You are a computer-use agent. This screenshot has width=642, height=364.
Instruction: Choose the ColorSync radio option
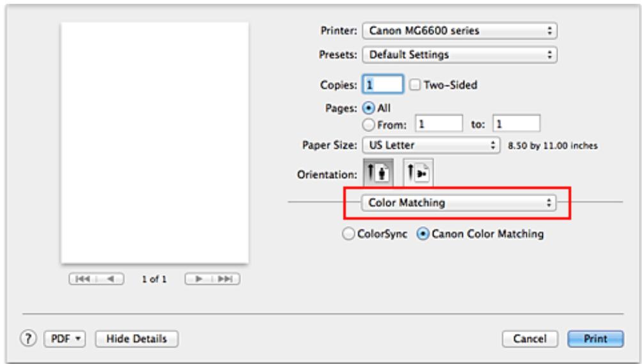coord(348,234)
